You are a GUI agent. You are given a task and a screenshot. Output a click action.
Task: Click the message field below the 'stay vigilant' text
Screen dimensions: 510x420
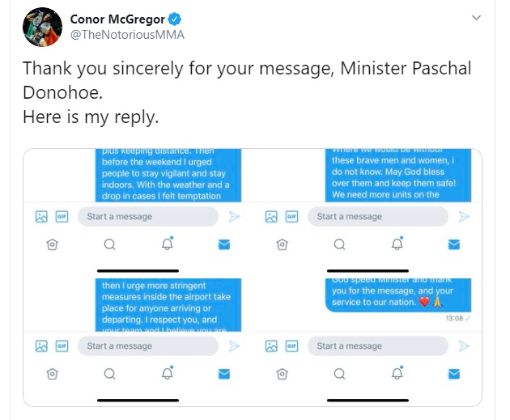pyautogui.click(x=147, y=216)
